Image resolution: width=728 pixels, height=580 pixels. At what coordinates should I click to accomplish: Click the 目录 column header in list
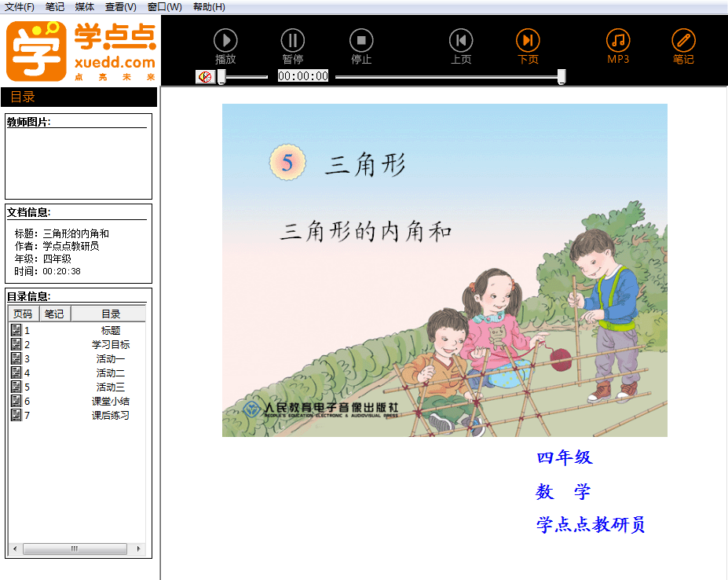tap(110, 314)
